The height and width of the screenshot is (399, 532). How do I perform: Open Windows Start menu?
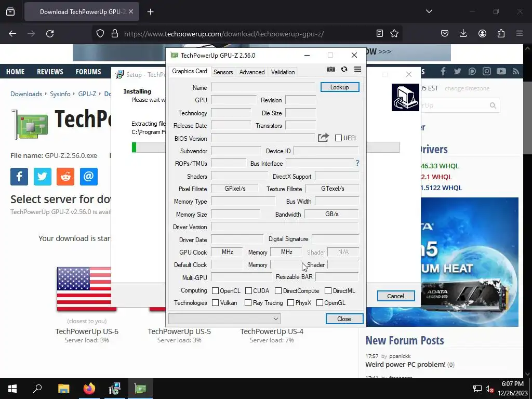[x=12, y=389]
